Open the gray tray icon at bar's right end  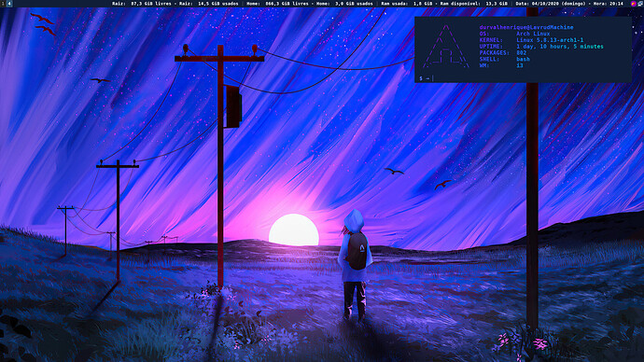(640, 4)
